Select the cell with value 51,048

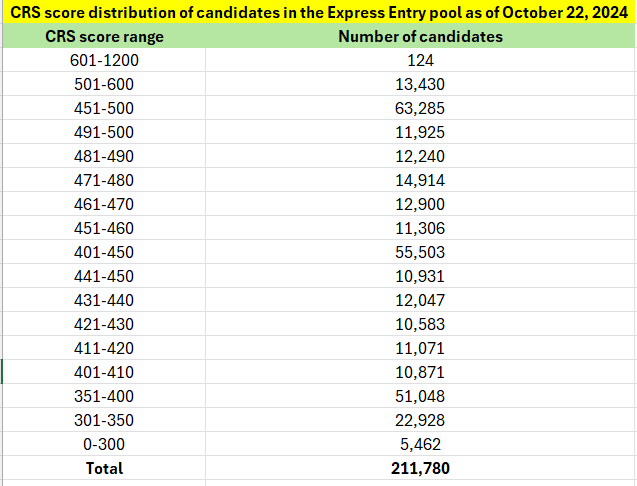point(420,396)
